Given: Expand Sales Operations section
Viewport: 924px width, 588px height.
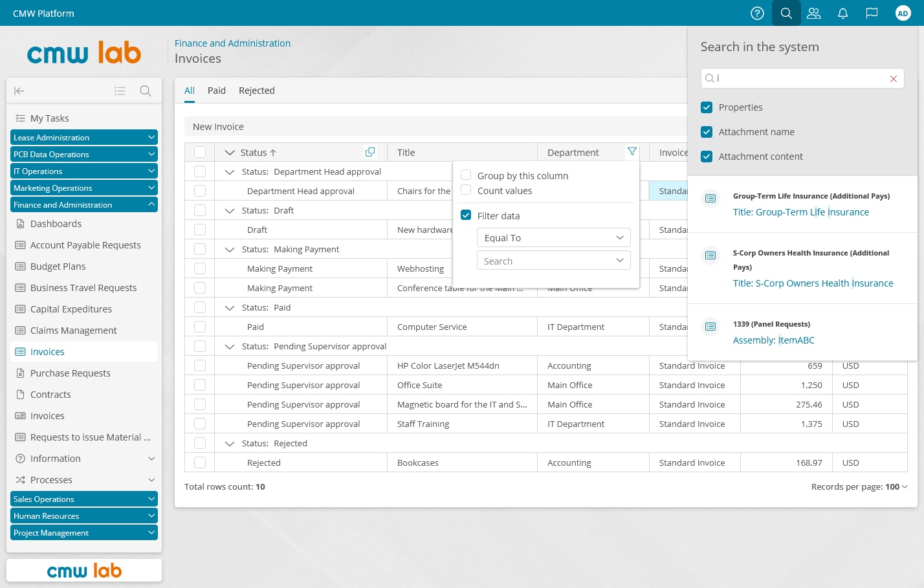Looking at the screenshot, I should tap(84, 499).
